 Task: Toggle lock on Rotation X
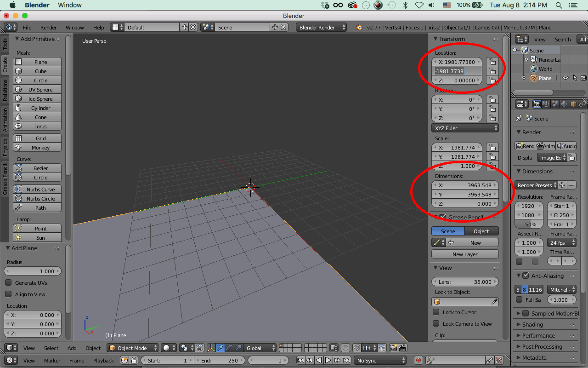[x=492, y=99]
